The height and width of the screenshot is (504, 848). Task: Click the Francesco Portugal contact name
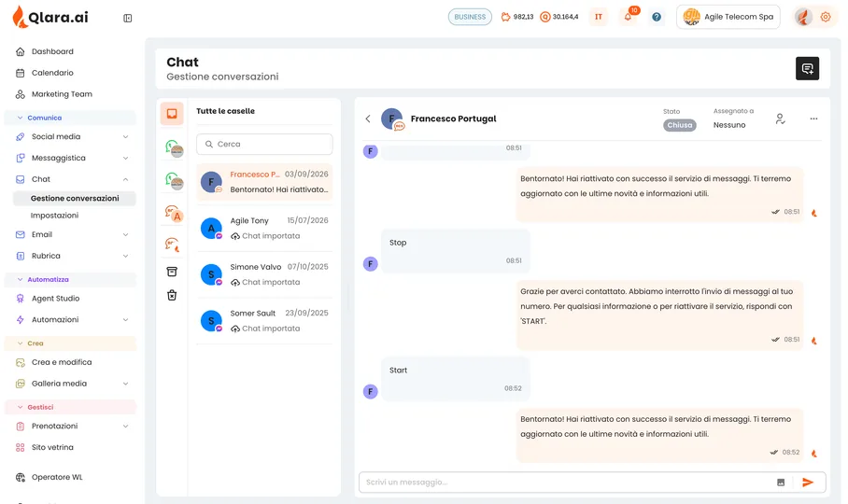coord(453,119)
